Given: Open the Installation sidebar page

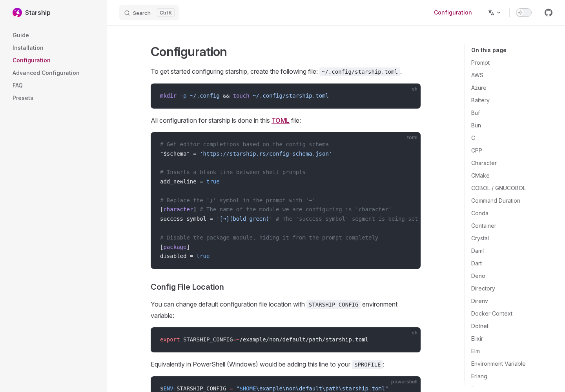Looking at the screenshot, I should tap(28, 48).
